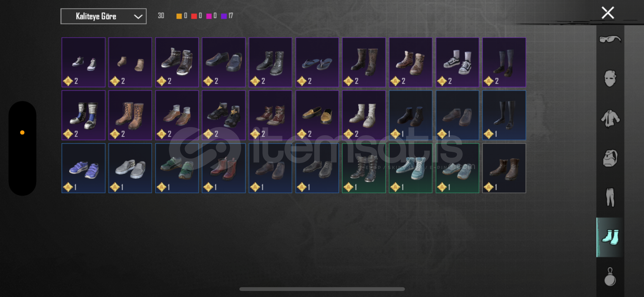
Task: Click the dropdown chevron arrow
Action: click(x=138, y=16)
